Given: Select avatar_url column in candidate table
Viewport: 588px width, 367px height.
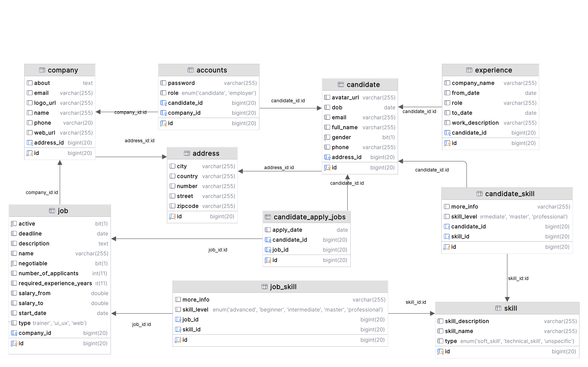Looking at the screenshot, I should click(360, 98).
